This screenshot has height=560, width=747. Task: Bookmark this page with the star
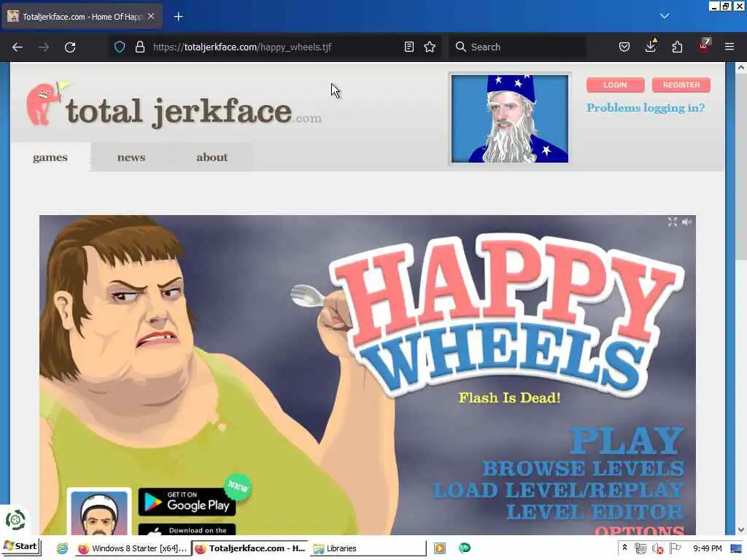430,47
